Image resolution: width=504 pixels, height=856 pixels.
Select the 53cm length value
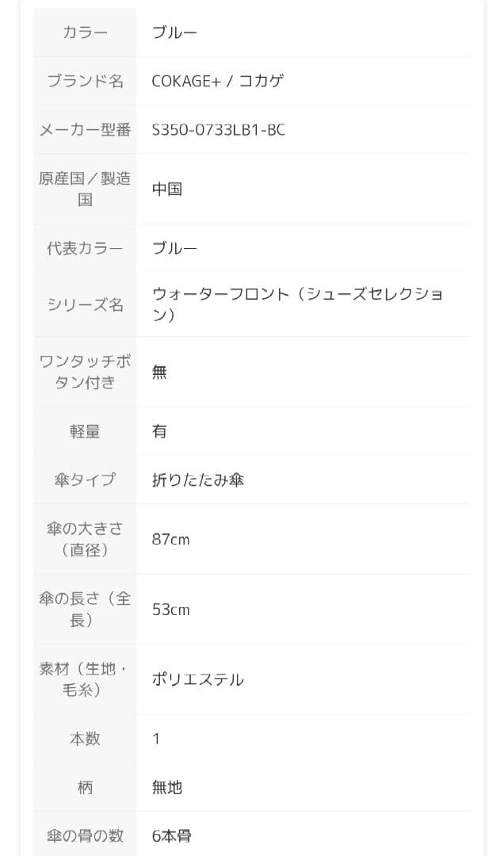pos(171,610)
